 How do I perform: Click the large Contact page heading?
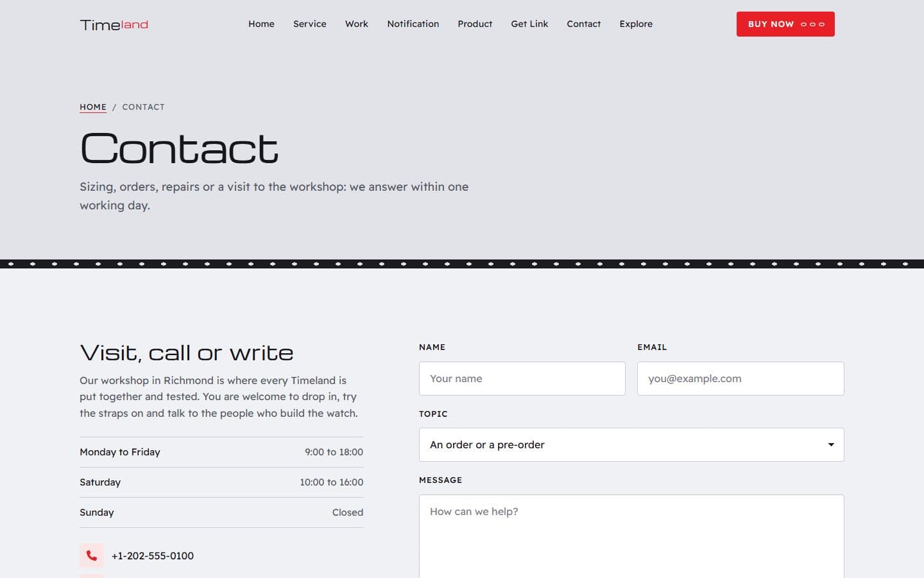click(179, 148)
